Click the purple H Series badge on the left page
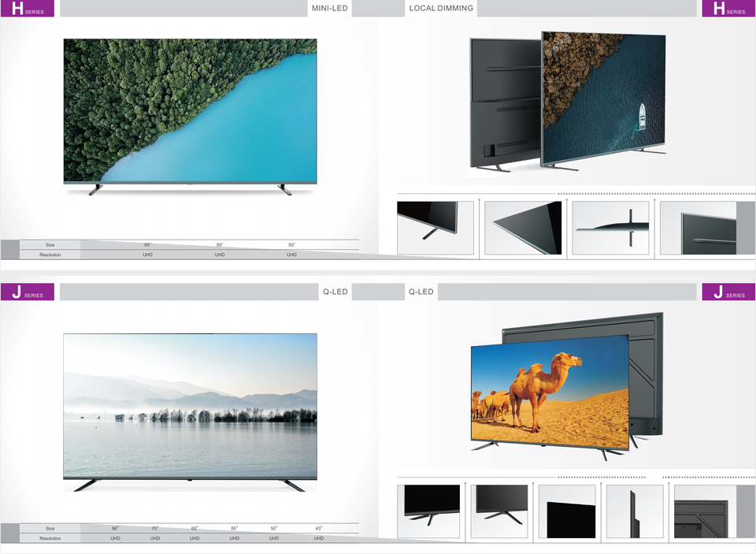The height and width of the screenshot is (554, 756). [x=27, y=8]
